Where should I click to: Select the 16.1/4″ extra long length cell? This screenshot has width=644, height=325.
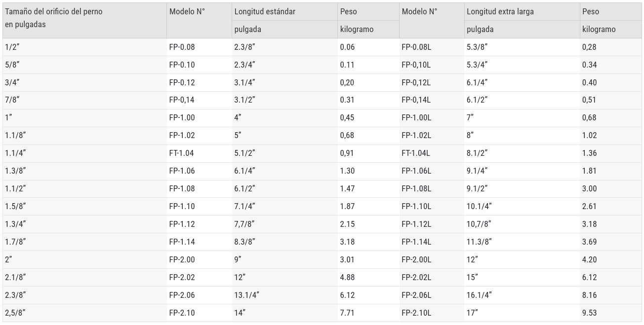pyautogui.click(x=522, y=295)
